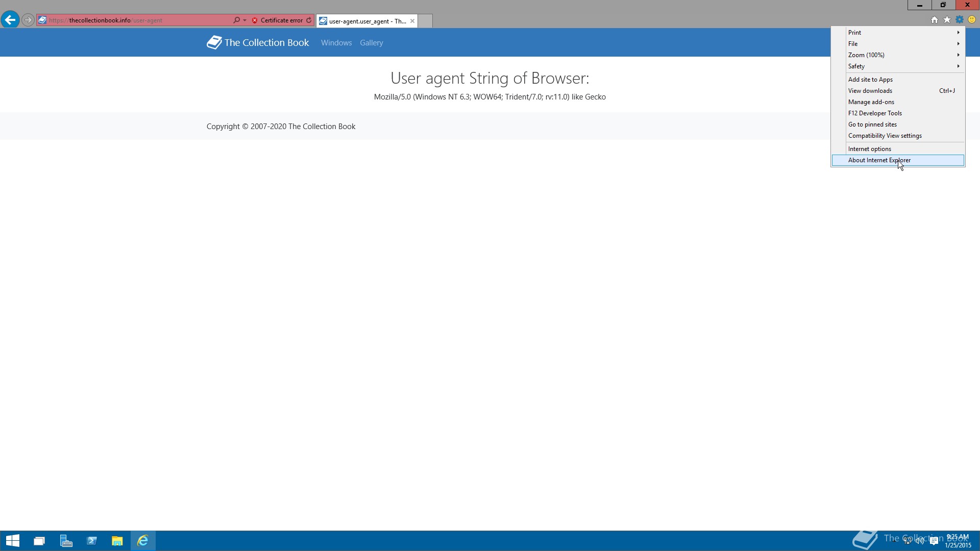
Task: Open Favorites star icon
Action: [x=947, y=20]
